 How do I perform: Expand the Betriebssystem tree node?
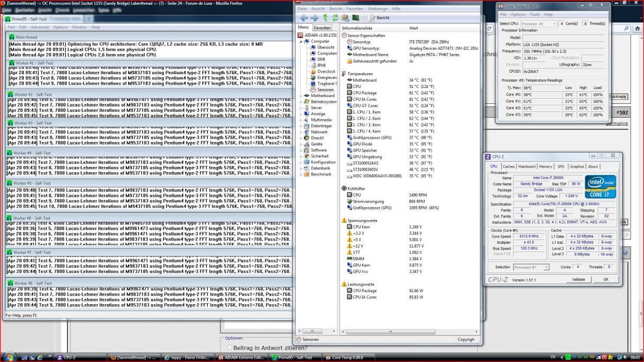click(301, 102)
